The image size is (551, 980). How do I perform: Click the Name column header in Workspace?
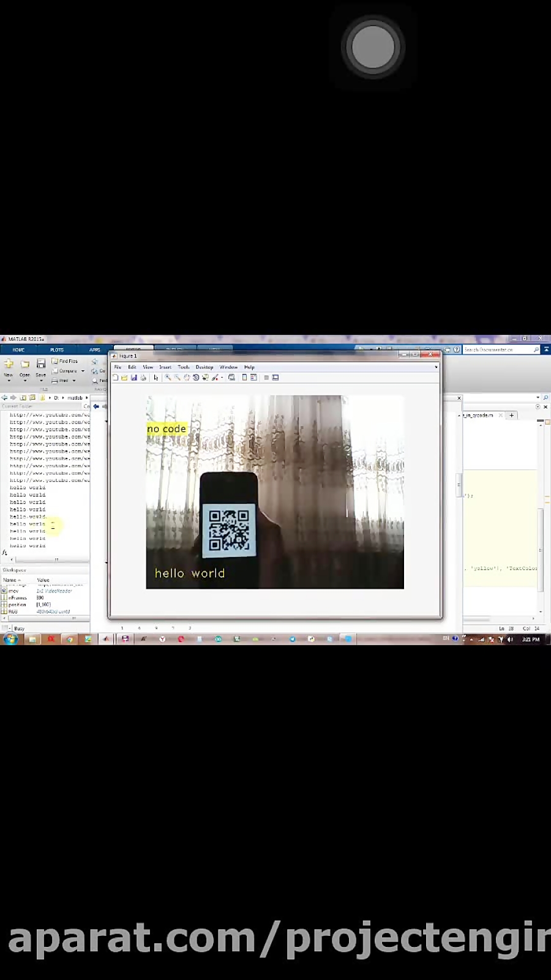pyautogui.click(x=12, y=580)
